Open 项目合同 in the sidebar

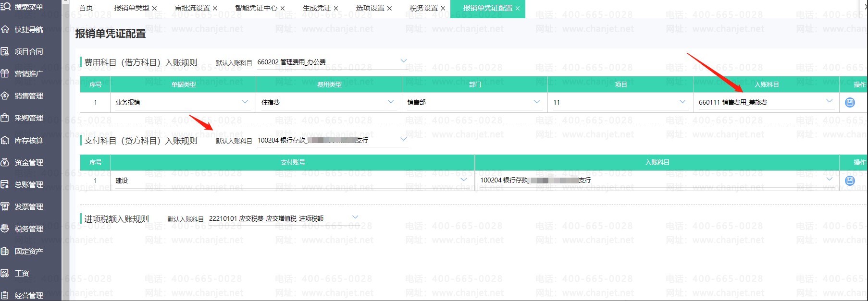pyautogui.click(x=28, y=51)
